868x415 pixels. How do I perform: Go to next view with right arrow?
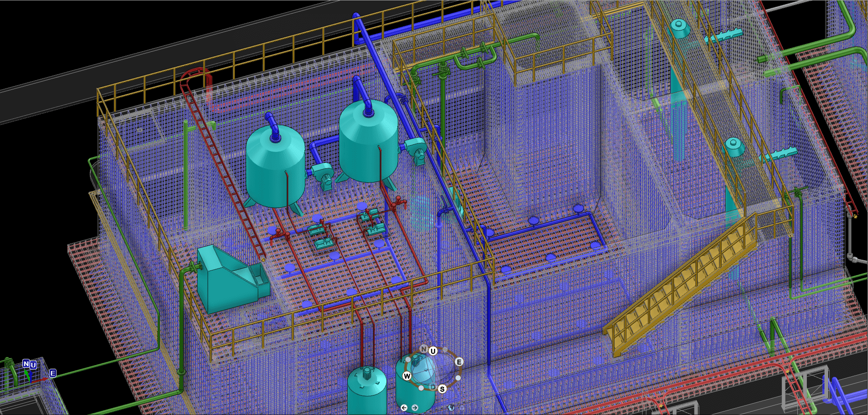pyautogui.click(x=415, y=408)
